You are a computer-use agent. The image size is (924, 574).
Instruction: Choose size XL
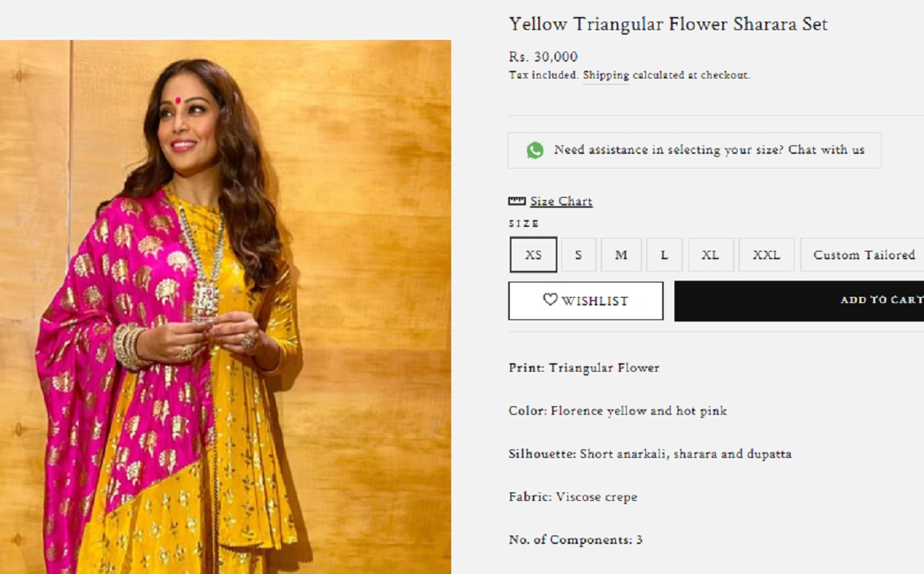point(710,255)
